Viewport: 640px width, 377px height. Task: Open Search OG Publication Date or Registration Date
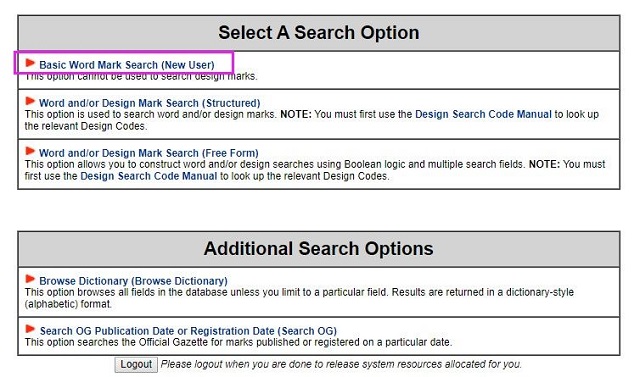188,331
